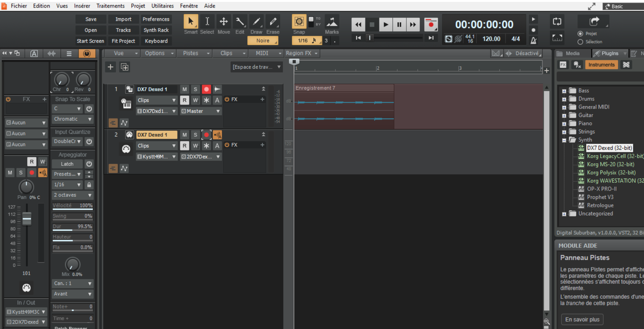Toggle the loop on/off icon
Screen dimensions: 644x329
pos(557,21)
